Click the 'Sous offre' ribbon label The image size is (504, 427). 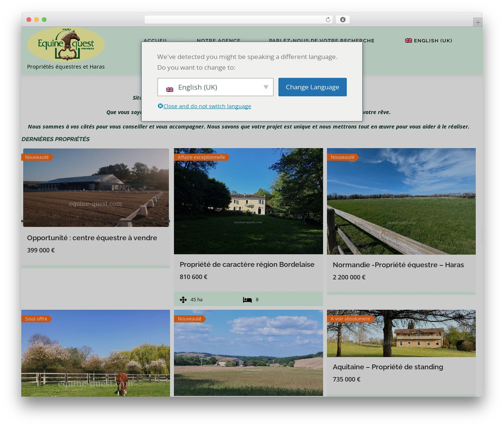coord(36,319)
